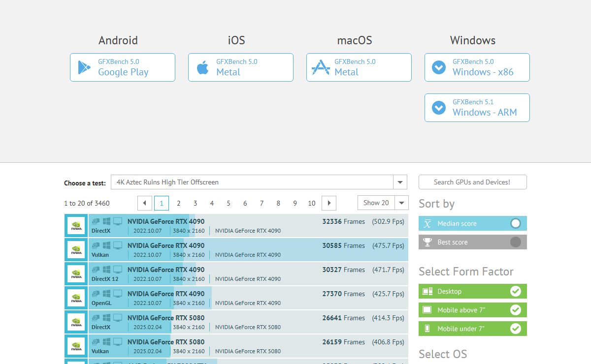Open GFXBench 5.0 Metal download for iOS
The height and width of the screenshot is (364, 591).
[x=241, y=67]
